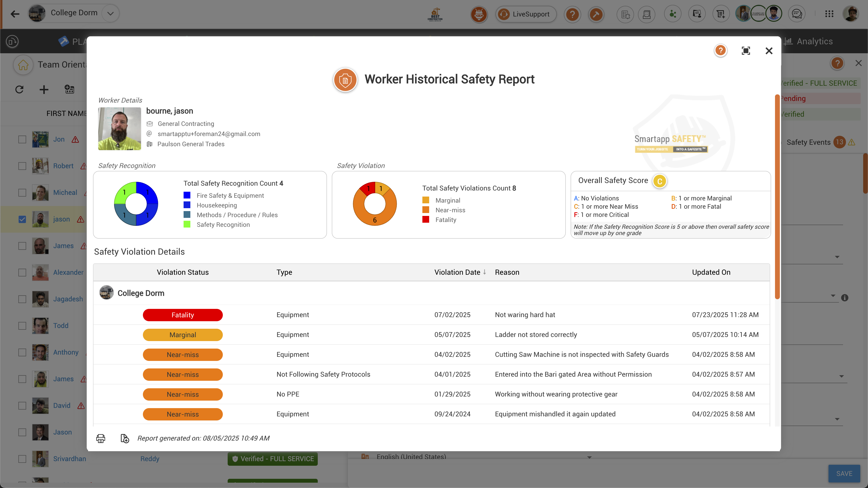This screenshot has height=488, width=868.
Task: Expand report to fullscreen view
Action: [x=746, y=51]
